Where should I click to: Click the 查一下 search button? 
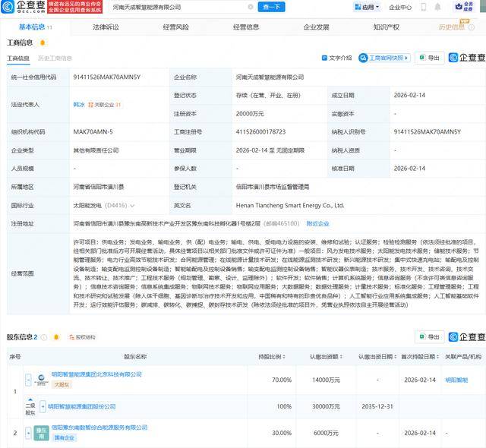pos(271,8)
